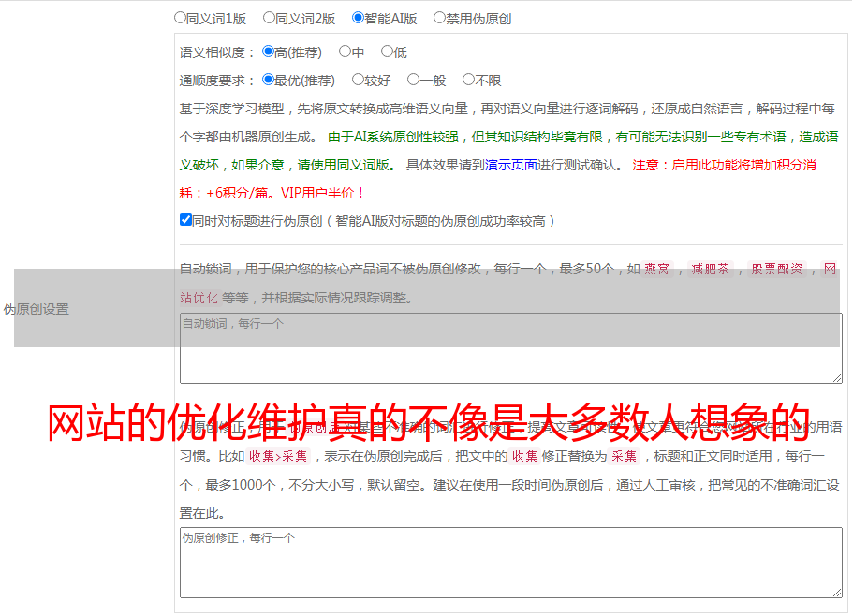Select the 同义词2版 radio option
The image size is (853, 616).
pos(269,18)
